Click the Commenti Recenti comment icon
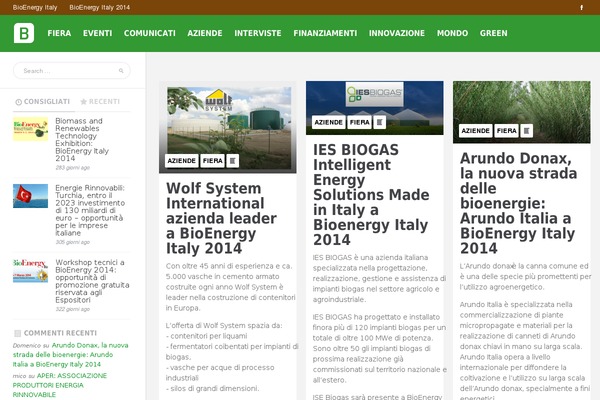Viewport: 600px width, 400px height. click(x=17, y=333)
